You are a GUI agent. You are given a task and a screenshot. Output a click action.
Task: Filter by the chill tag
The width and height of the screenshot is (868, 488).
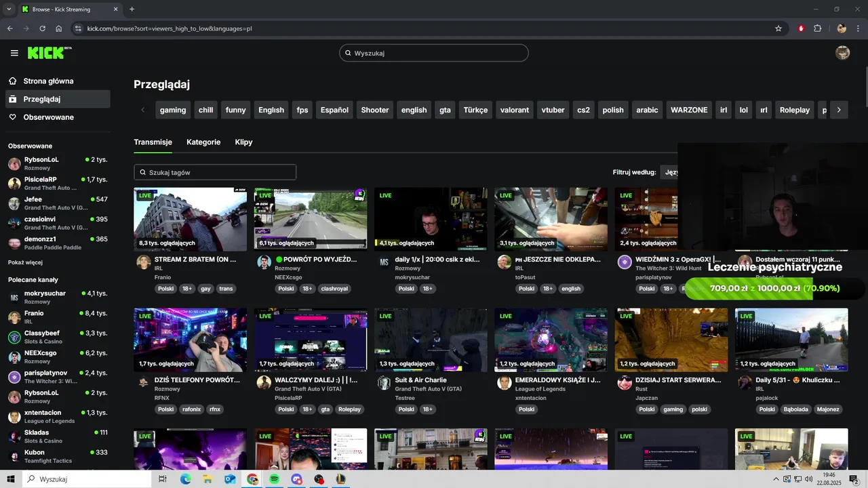click(x=205, y=110)
